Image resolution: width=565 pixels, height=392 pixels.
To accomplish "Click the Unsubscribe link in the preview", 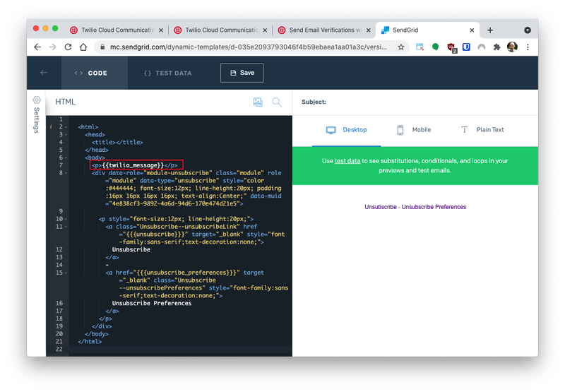I will click(381, 207).
